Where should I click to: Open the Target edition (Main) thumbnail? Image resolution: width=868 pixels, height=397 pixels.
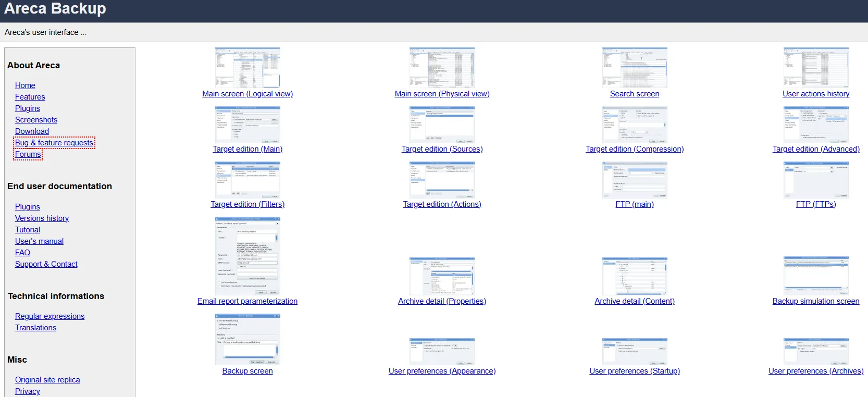(247, 125)
